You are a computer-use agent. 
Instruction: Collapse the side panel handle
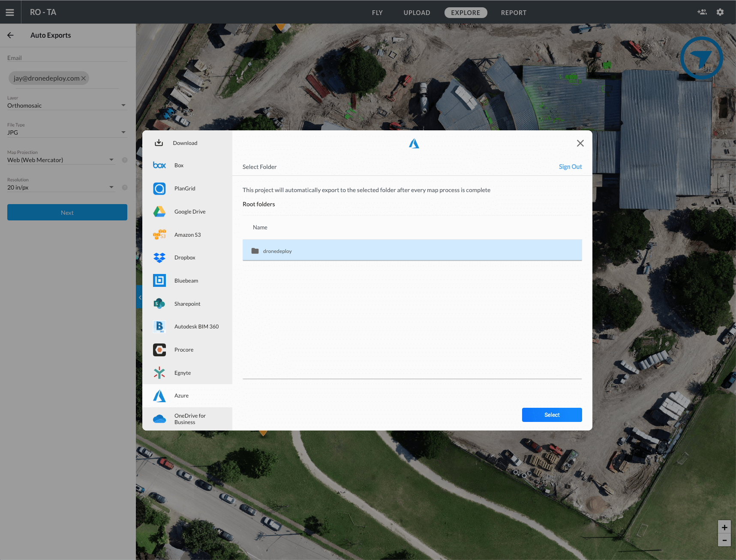pos(139,297)
